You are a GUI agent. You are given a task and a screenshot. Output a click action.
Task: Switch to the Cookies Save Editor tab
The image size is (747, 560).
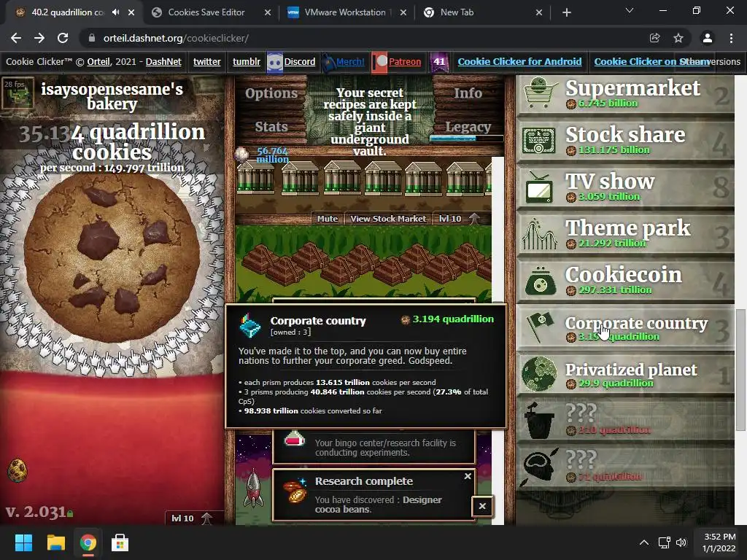coord(206,12)
